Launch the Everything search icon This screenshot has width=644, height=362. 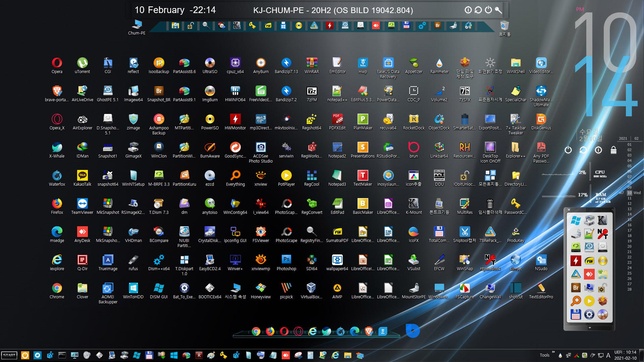pyautogui.click(x=235, y=178)
